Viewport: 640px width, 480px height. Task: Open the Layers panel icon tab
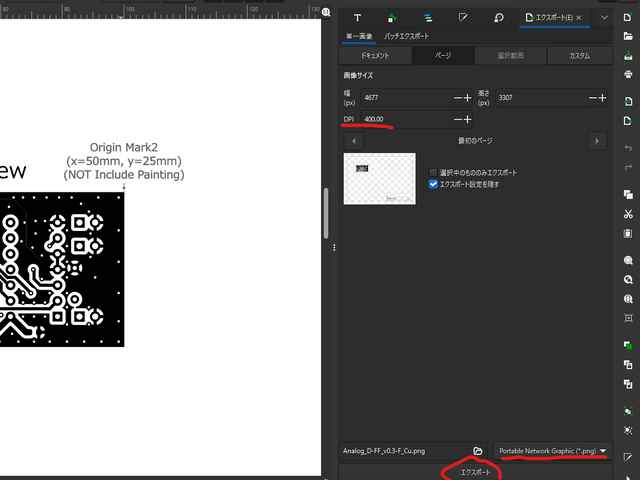tap(427, 18)
